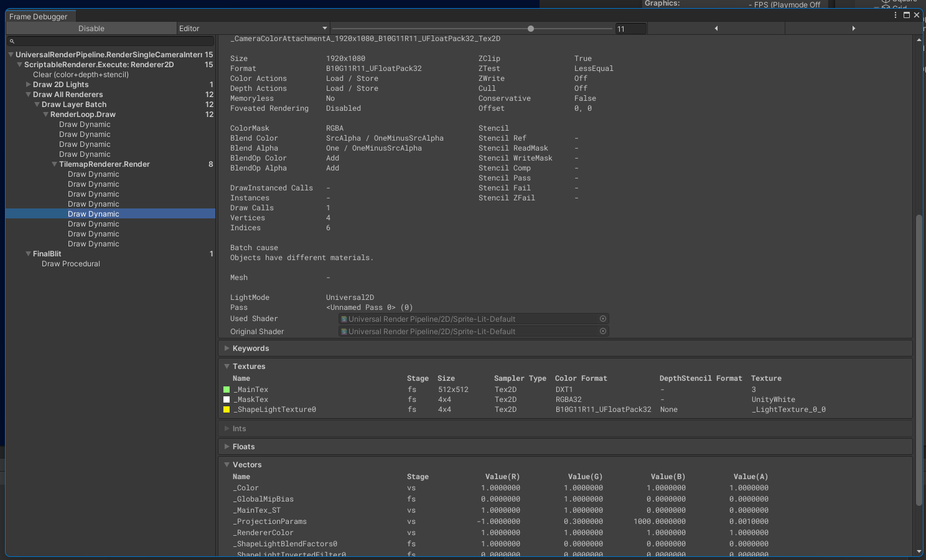Click the _MainTex green texture swatch
Image resolution: width=926 pixels, height=560 pixels.
(x=227, y=390)
